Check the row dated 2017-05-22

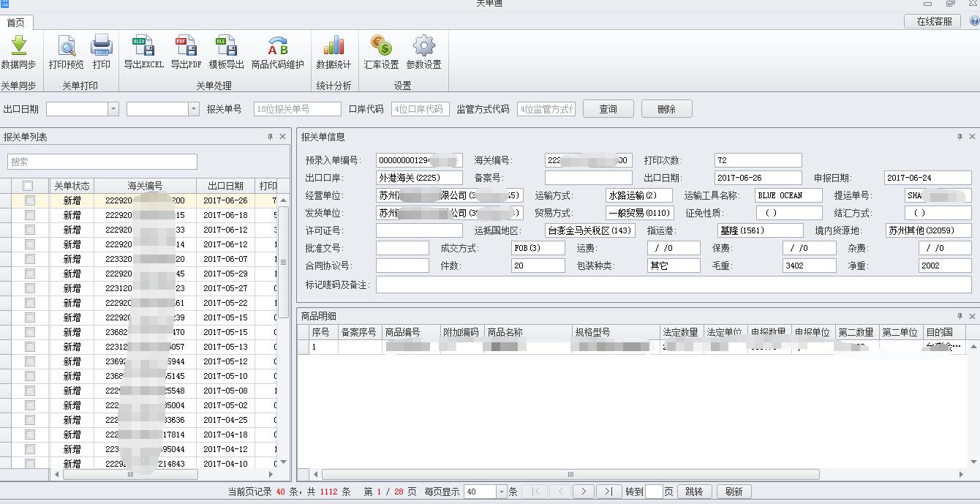pyautogui.click(x=29, y=303)
